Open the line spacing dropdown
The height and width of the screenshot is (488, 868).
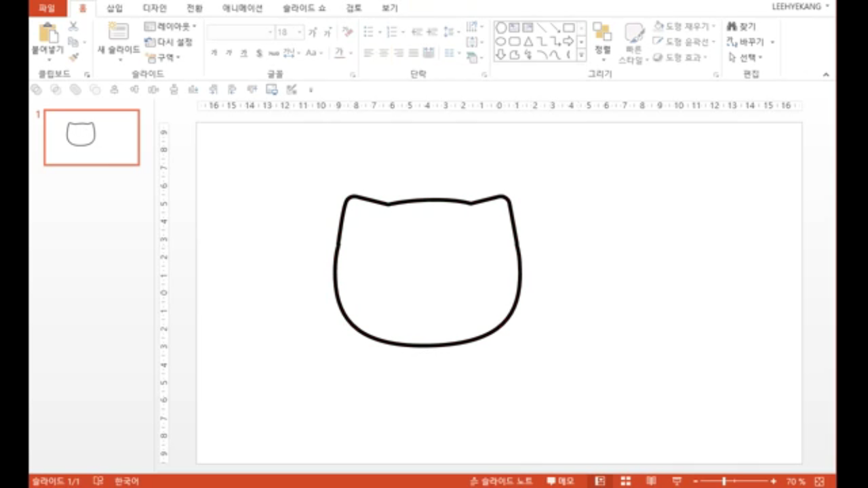[450, 32]
